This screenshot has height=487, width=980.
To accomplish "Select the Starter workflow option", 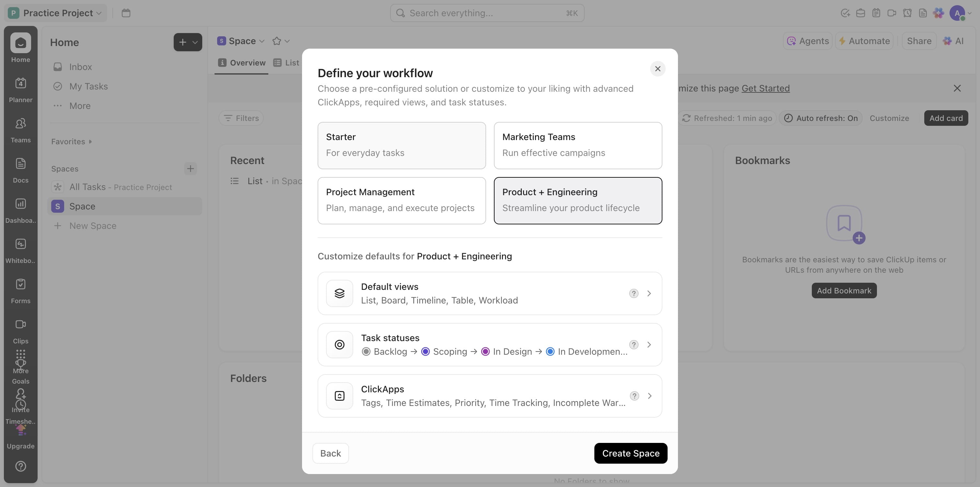I will point(401,146).
